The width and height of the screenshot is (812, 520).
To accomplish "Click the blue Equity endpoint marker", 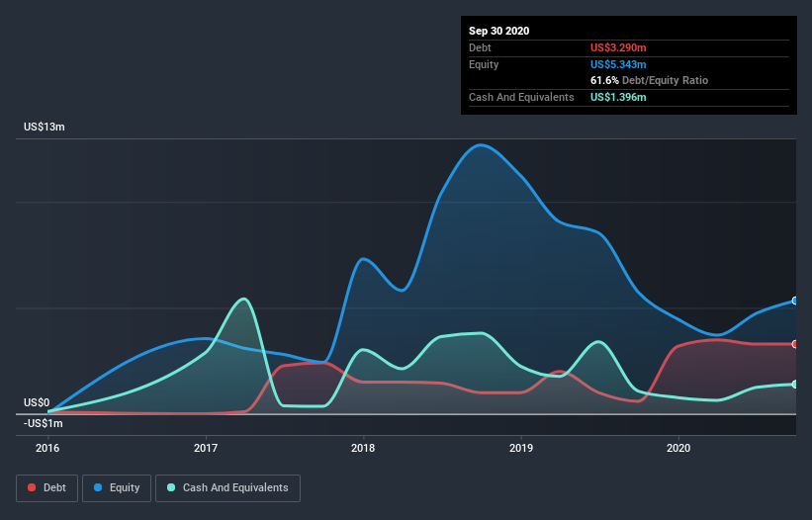I will click(795, 301).
